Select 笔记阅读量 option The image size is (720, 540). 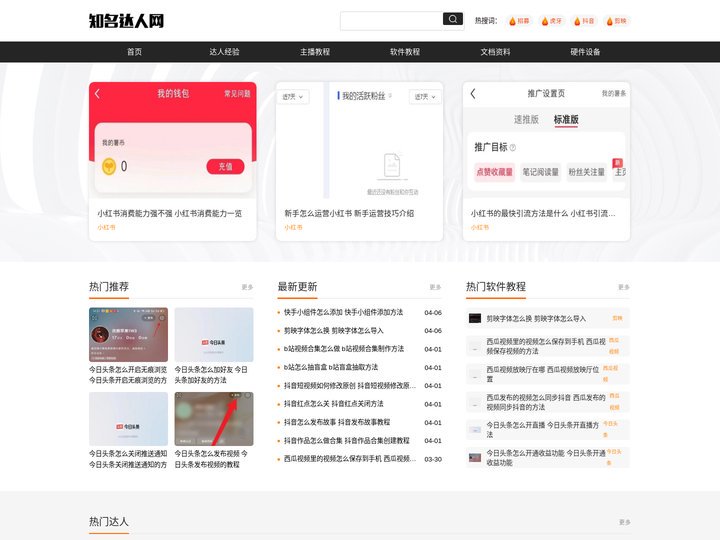[540, 172]
